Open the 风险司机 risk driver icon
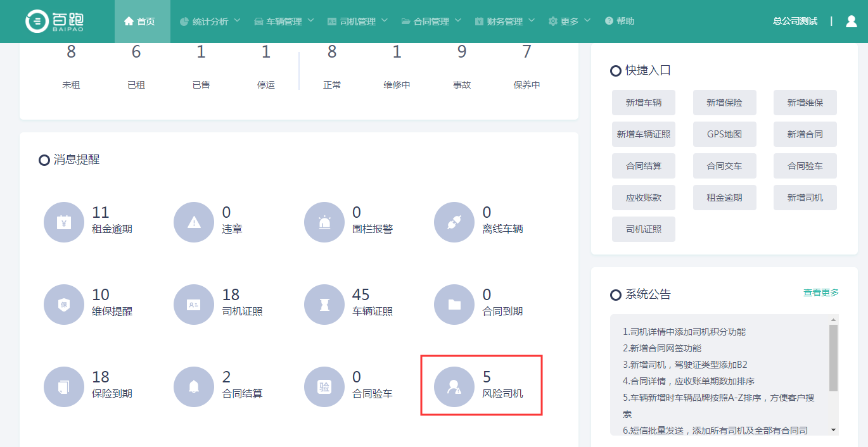Image resolution: width=868 pixels, height=447 pixels. coord(454,387)
